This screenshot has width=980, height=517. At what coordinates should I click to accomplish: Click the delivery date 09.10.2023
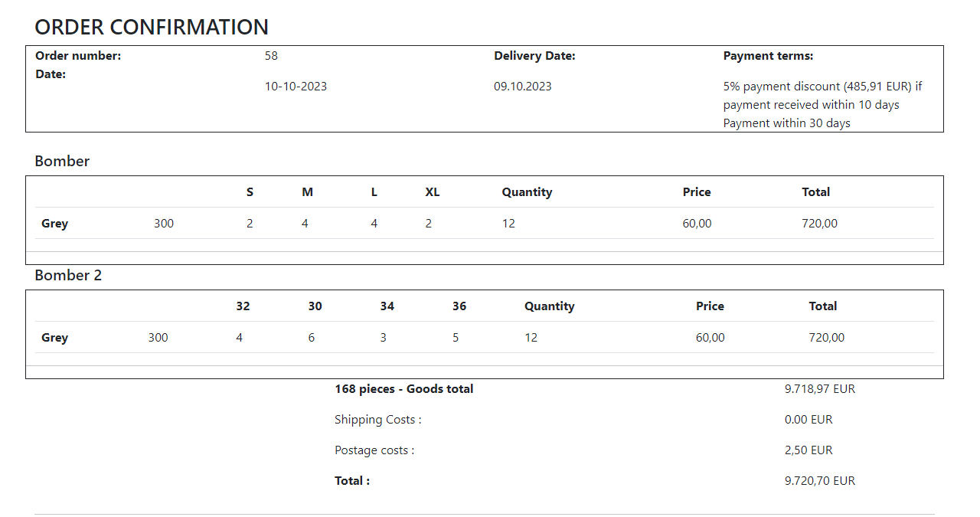point(522,87)
